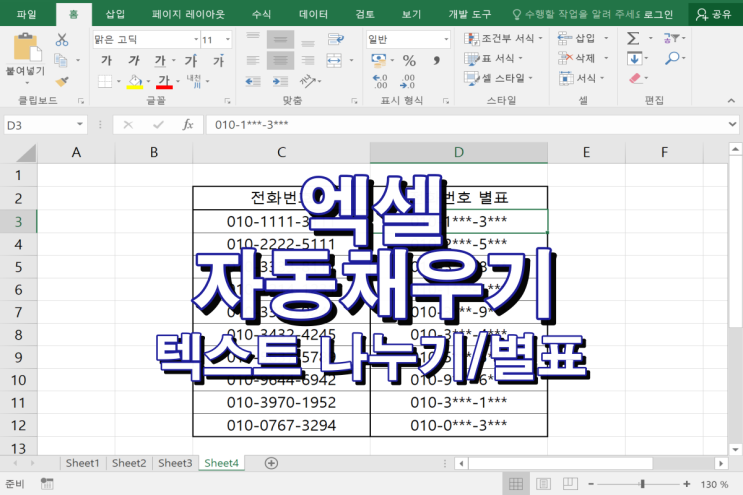Open the fill color dropdown arrow
This screenshot has width=743, height=495.
tap(148, 81)
